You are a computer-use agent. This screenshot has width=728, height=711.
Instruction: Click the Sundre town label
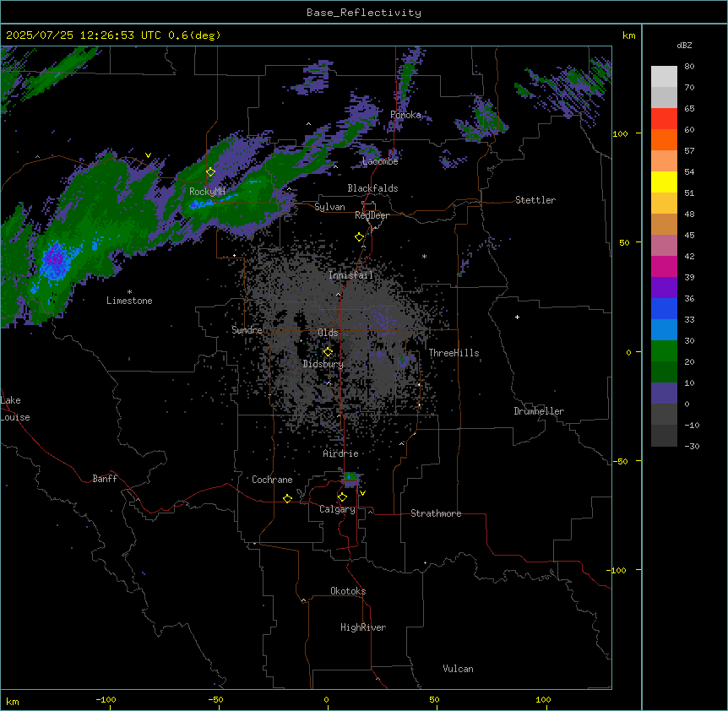247,330
